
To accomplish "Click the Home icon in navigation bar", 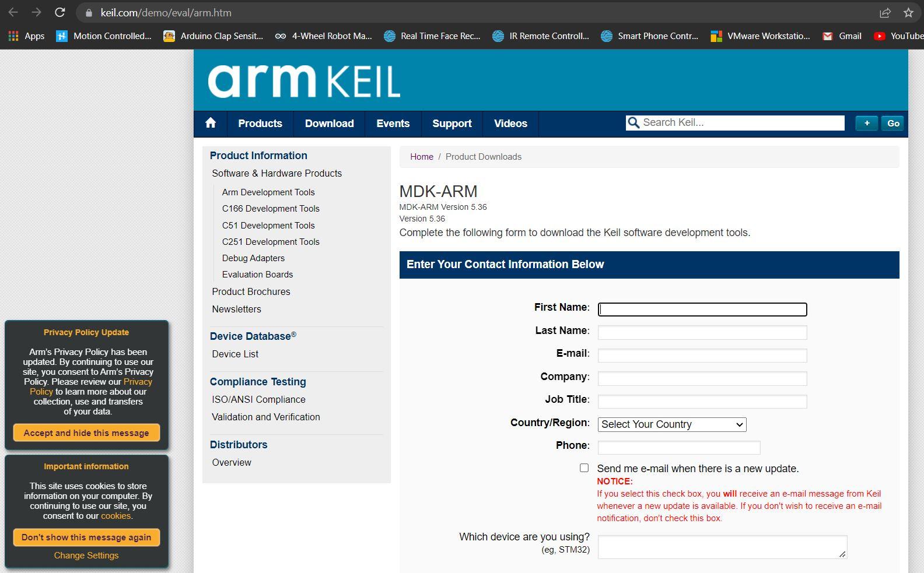I will click(x=211, y=123).
